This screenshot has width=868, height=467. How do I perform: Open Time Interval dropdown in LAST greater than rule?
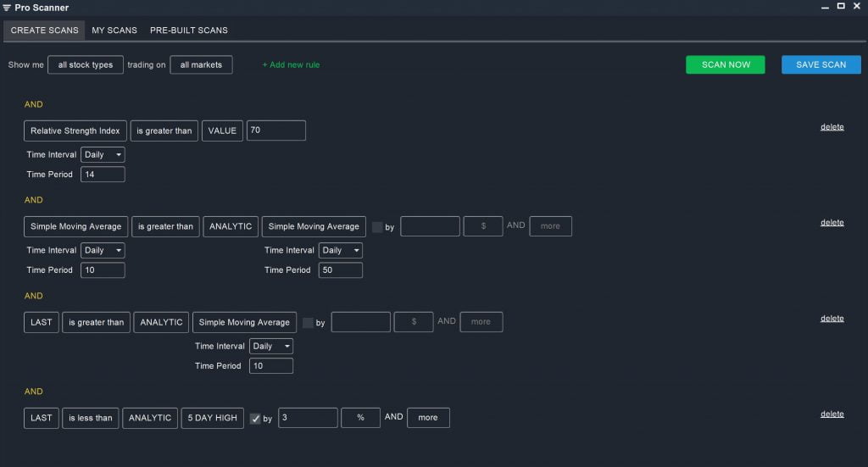(270, 347)
